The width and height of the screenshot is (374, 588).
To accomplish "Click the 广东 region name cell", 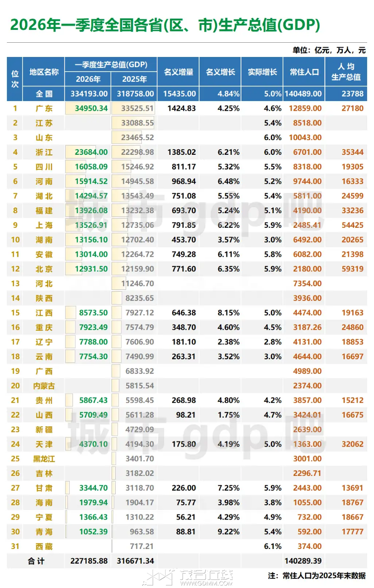I will pyautogui.click(x=44, y=108).
